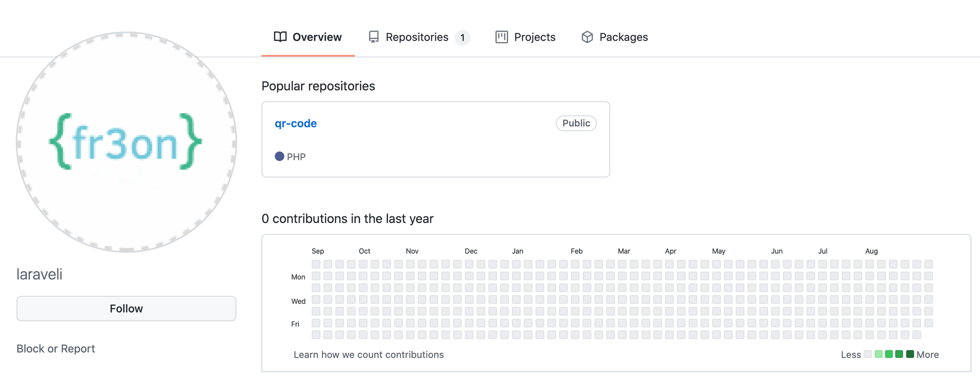
Task: Click Block or Report link
Action: coord(56,349)
